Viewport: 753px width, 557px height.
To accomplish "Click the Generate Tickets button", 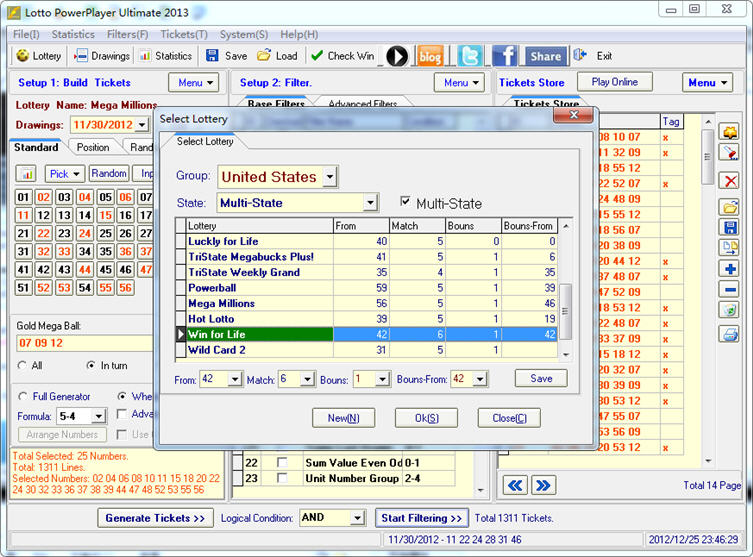I will tap(156, 518).
